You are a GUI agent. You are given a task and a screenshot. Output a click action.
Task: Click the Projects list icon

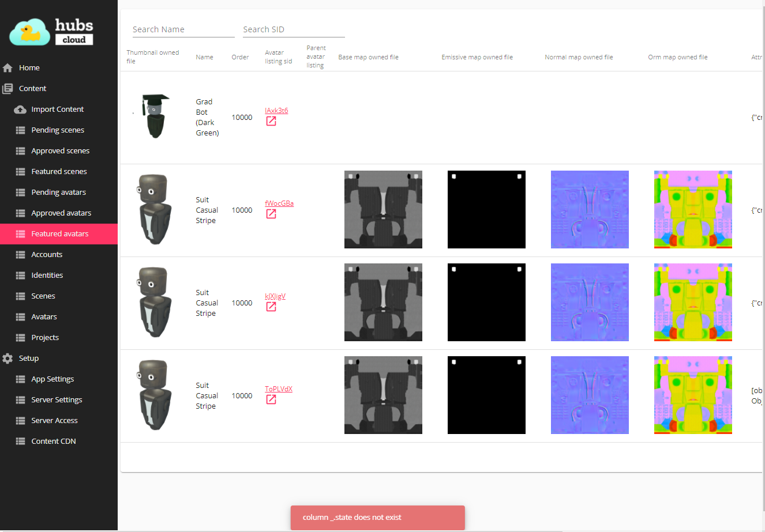tap(20, 338)
